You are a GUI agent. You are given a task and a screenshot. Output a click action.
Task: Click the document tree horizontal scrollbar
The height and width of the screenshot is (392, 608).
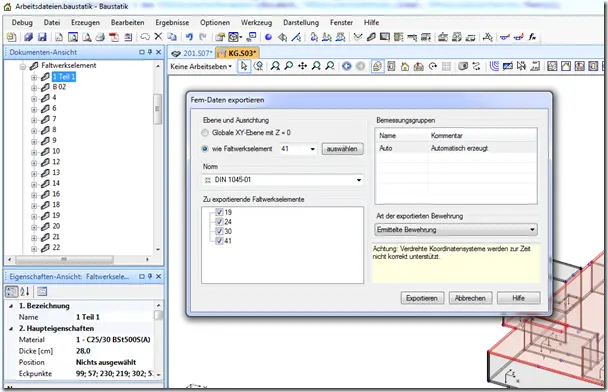pyautogui.click(x=65, y=259)
